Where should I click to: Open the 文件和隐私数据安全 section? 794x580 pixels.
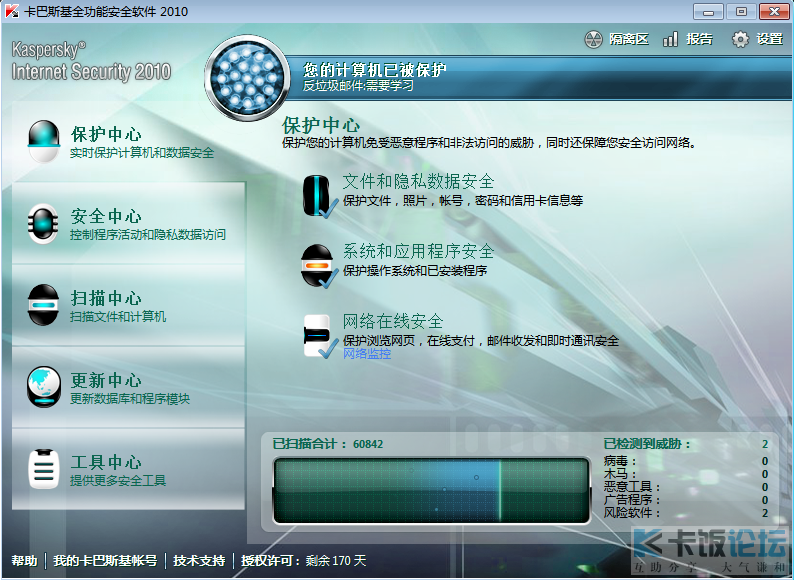point(418,181)
